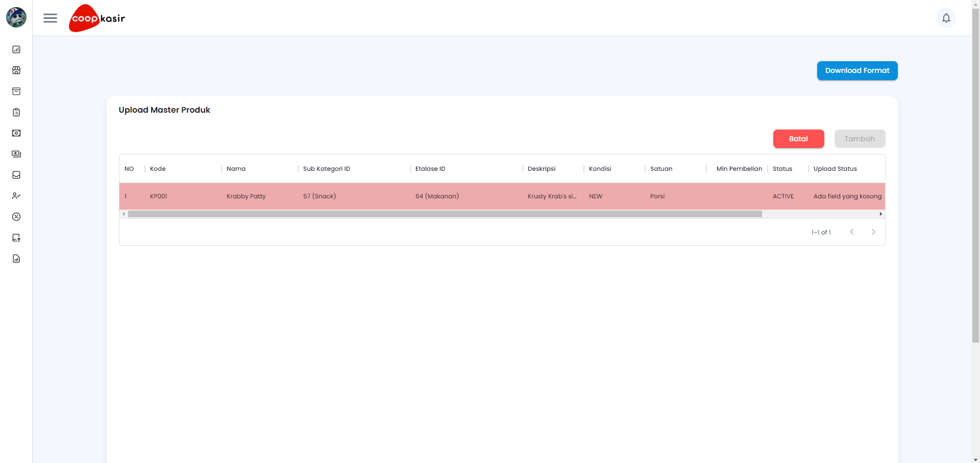Click the Tambah button
Screen dimensions: 980x463
pyautogui.click(x=860, y=139)
